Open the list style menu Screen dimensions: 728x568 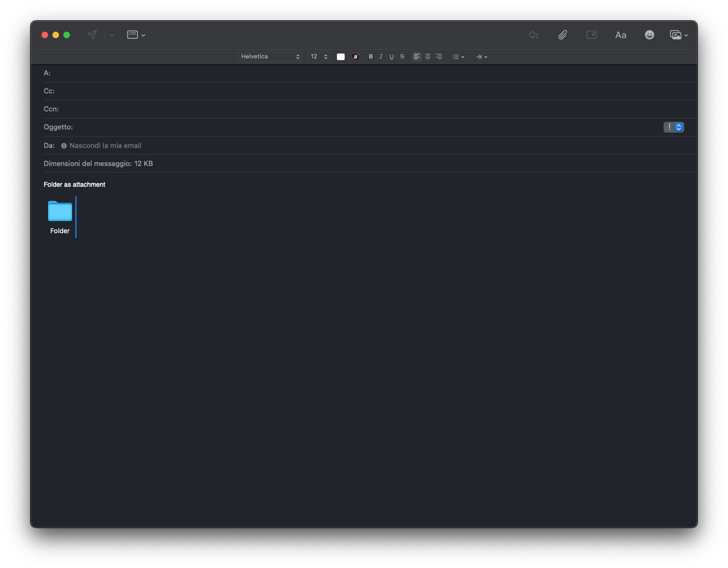[458, 57]
